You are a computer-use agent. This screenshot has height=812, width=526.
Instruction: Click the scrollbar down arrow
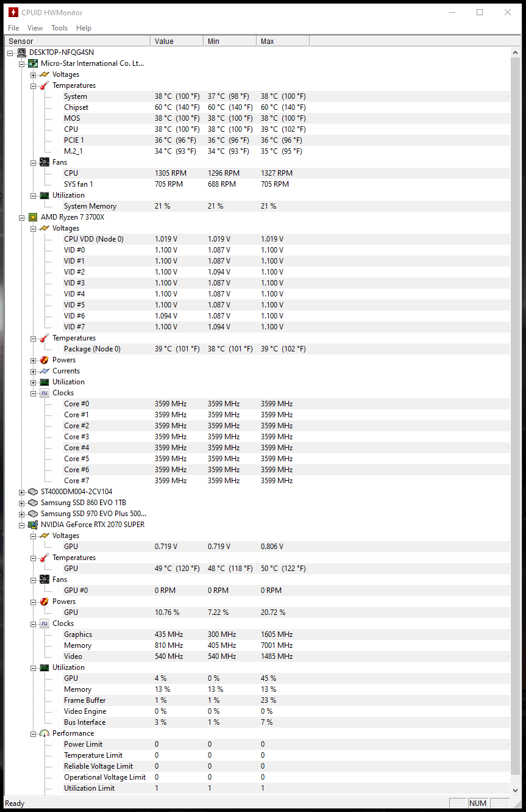pos(516,789)
